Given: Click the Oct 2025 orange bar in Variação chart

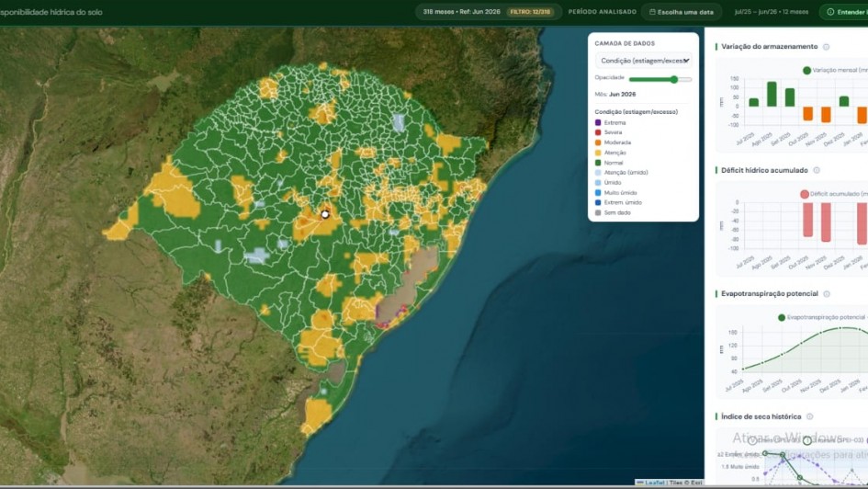Looking at the screenshot, I should 807,114.
